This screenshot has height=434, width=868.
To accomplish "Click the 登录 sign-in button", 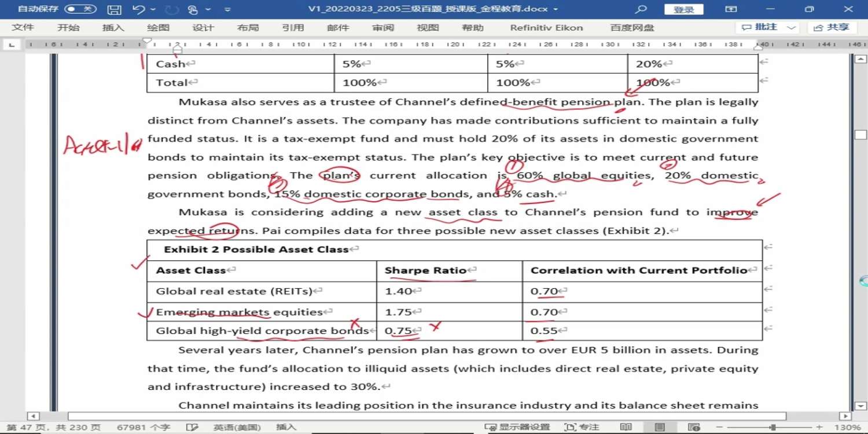I will pos(684,9).
